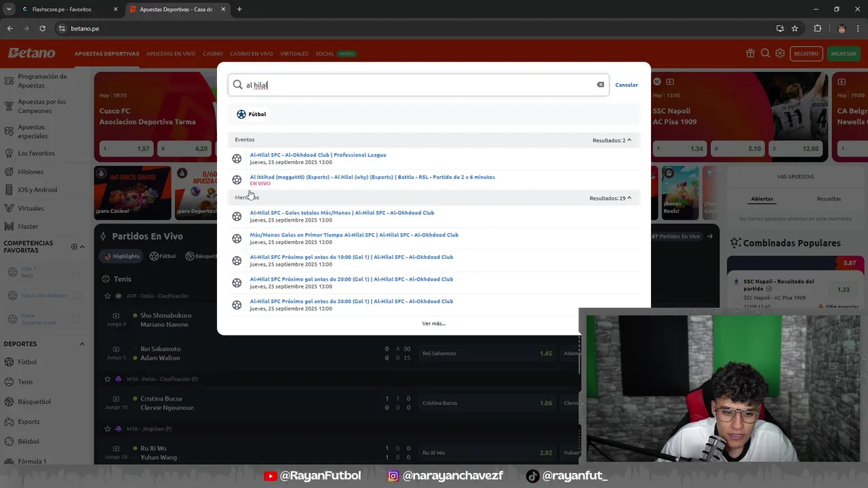Open Chrome three-dot menu
The height and width of the screenshot is (488, 868).
pos(859,28)
